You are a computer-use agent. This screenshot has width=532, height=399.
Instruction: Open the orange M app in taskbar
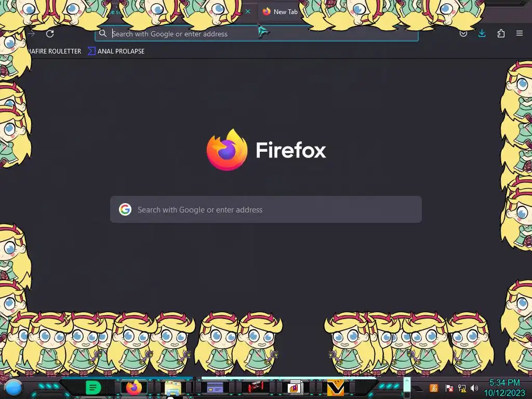pos(336,388)
